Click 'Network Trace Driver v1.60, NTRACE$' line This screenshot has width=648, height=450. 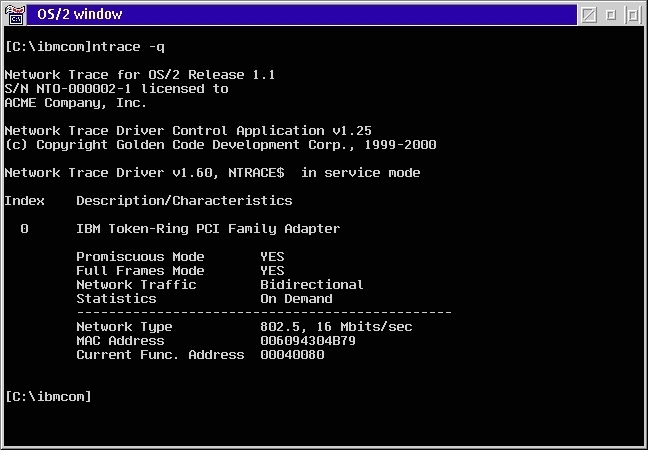point(212,173)
